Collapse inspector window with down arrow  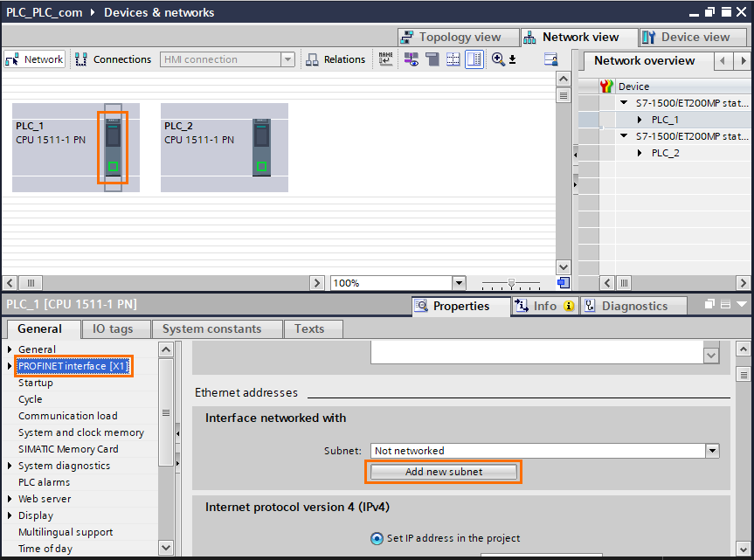742,304
